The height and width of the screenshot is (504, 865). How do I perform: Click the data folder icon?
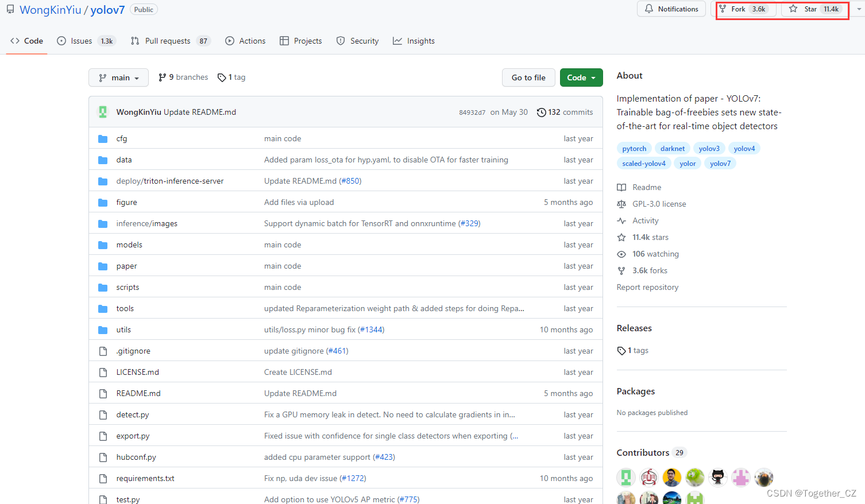pyautogui.click(x=103, y=160)
